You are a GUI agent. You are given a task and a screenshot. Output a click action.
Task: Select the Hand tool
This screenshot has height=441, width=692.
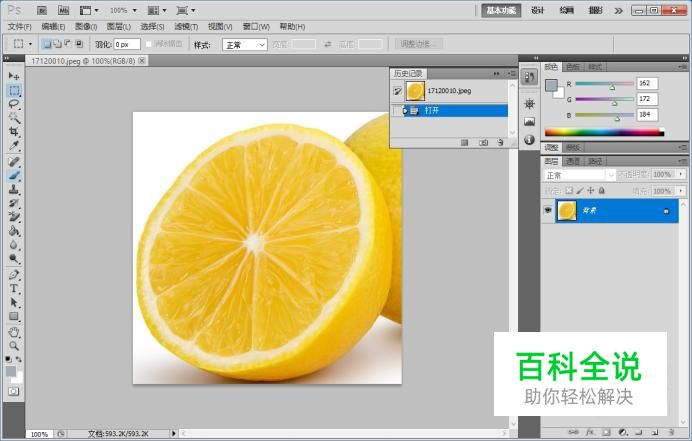click(14, 332)
